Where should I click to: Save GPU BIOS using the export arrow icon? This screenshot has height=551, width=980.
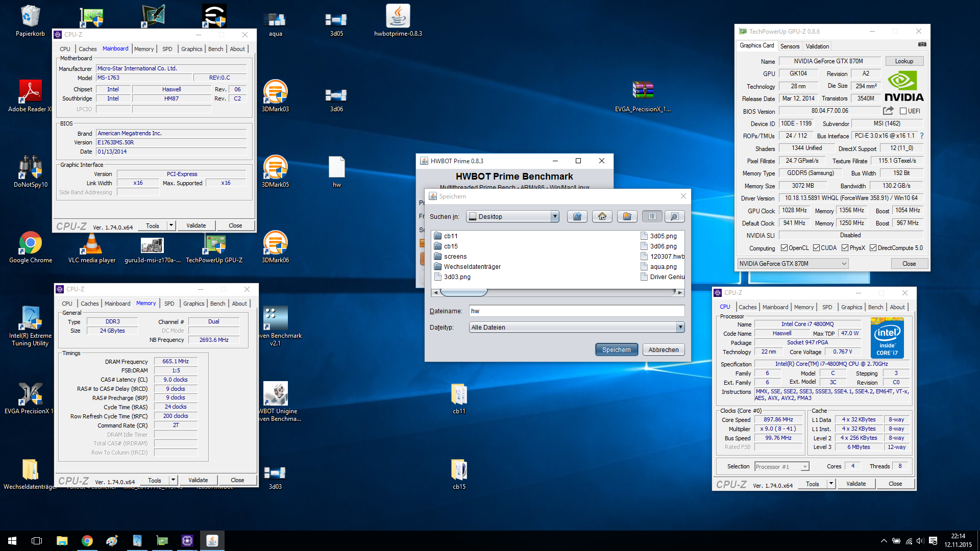[888, 111]
